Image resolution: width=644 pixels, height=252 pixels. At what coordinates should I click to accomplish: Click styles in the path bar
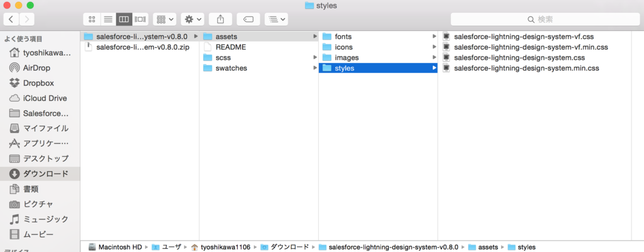click(x=521, y=247)
